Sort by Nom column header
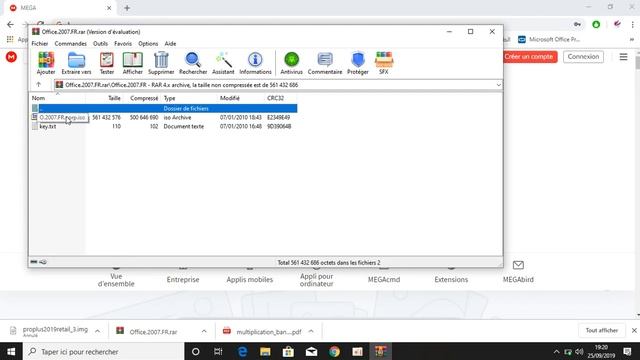The image size is (640, 360). tap(38, 98)
